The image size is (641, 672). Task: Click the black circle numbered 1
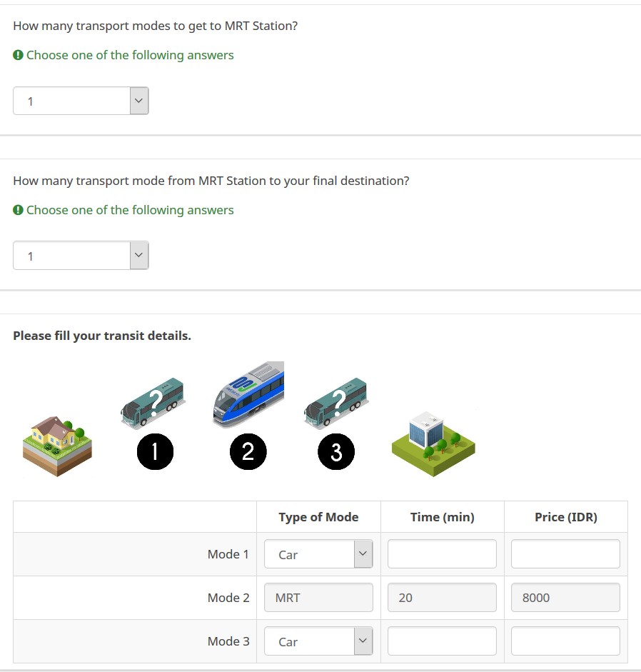pos(155,451)
